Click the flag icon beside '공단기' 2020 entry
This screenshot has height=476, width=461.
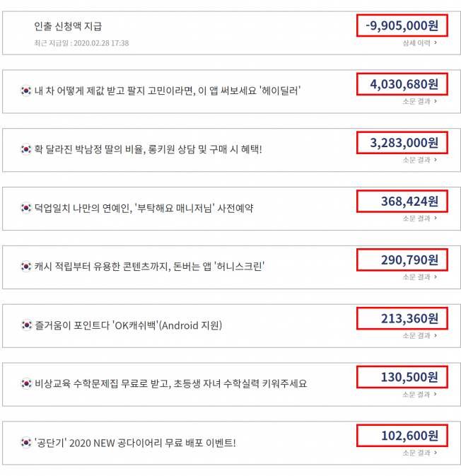26,442
